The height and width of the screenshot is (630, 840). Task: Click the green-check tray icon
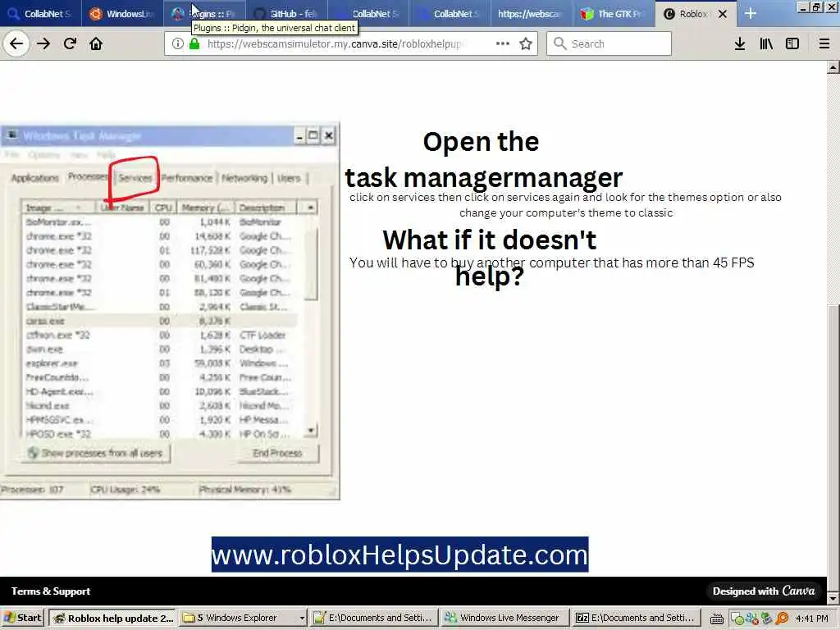(737, 619)
